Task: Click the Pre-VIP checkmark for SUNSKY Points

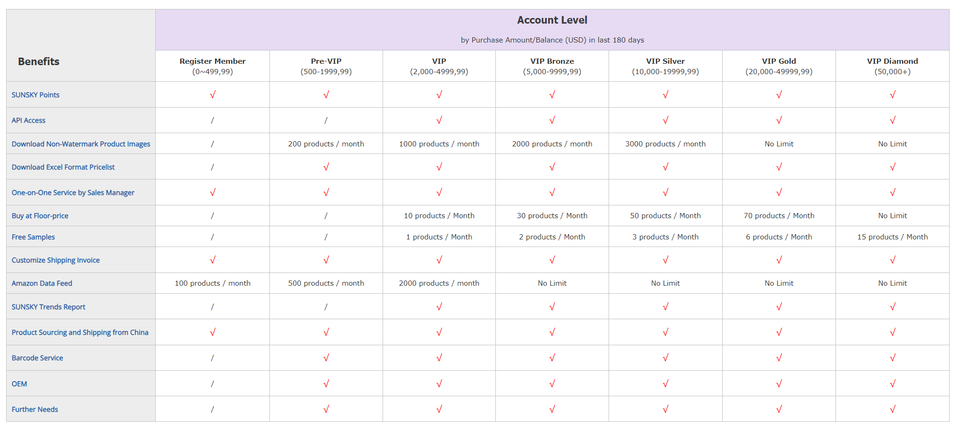Action: coord(326,95)
